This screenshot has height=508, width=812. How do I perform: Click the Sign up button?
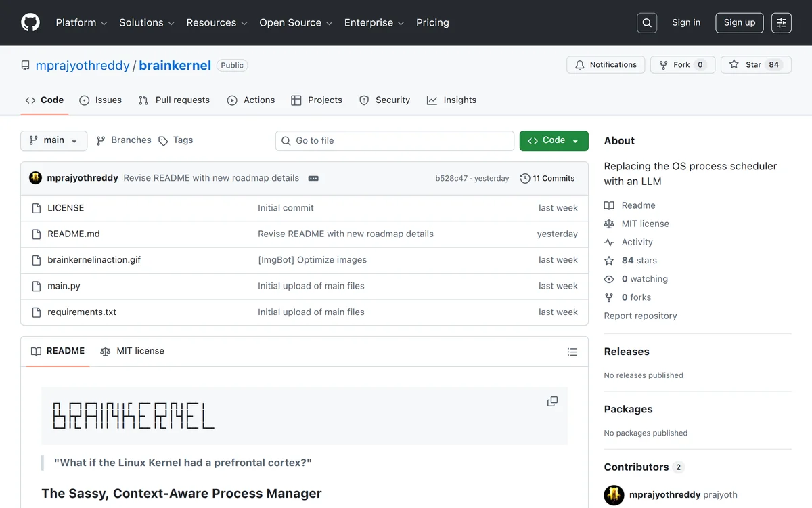click(739, 22)
